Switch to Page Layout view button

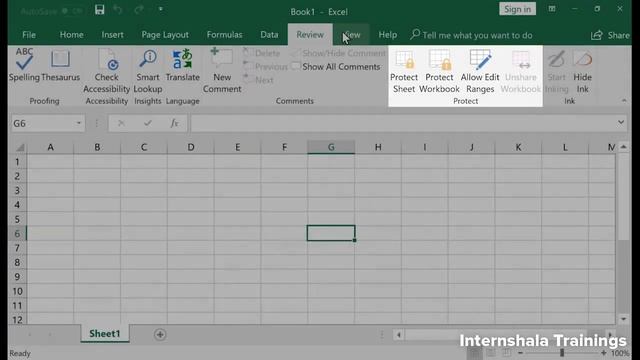[x=491, y=353]
